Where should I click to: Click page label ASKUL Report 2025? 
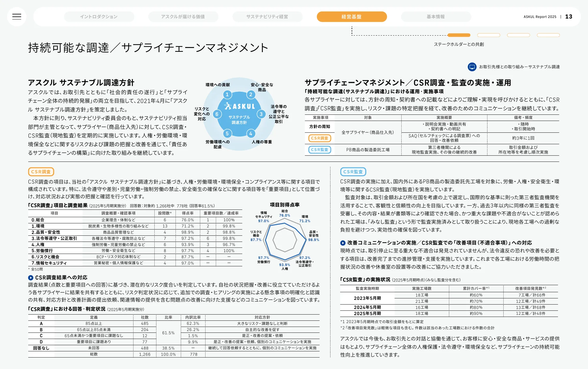point(540,17)
